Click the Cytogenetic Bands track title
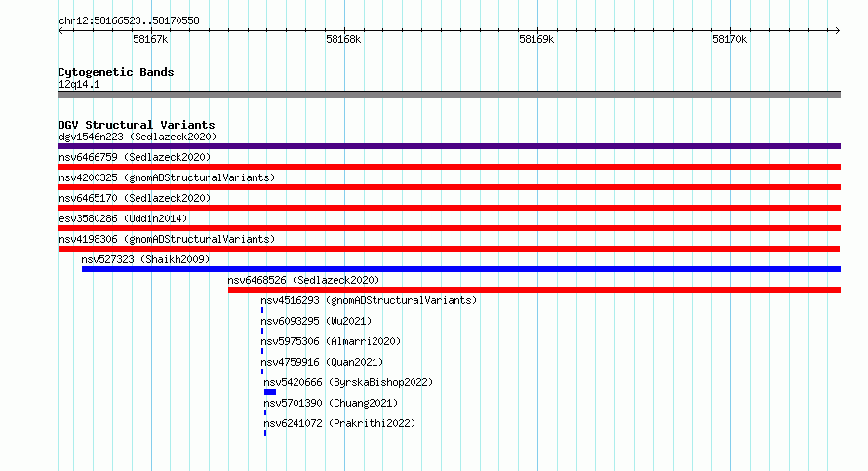The width and height of the screenshot is (868, 471). pyautogui.click(x=116, y=72)
